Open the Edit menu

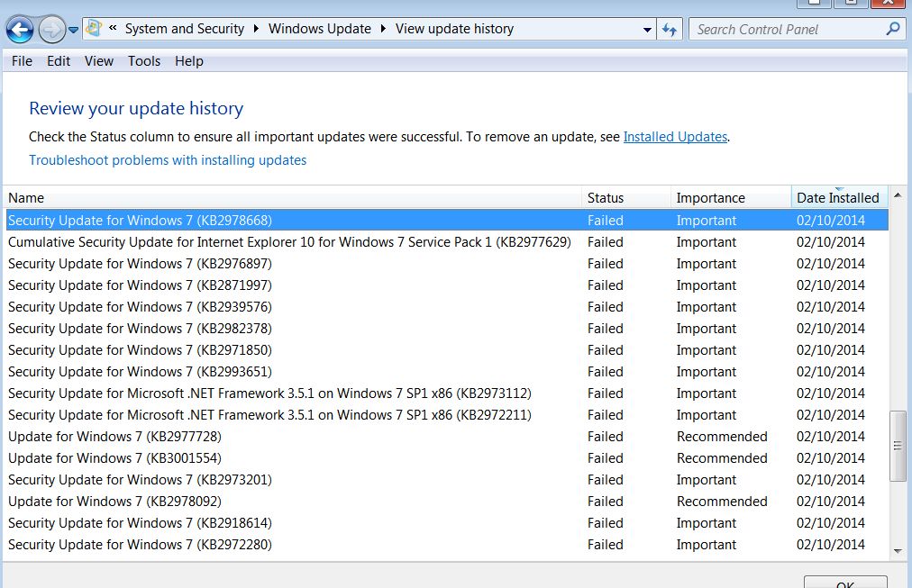59,61
